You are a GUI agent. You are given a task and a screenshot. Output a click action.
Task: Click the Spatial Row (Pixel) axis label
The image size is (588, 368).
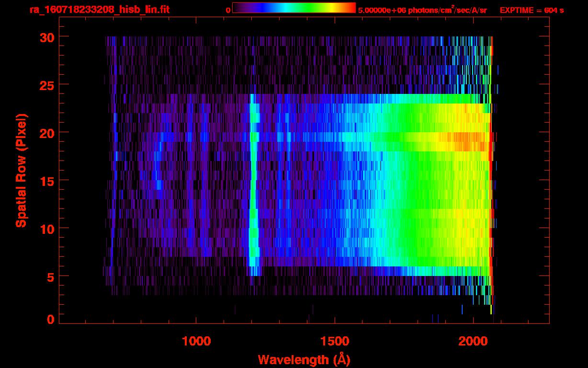21,171
